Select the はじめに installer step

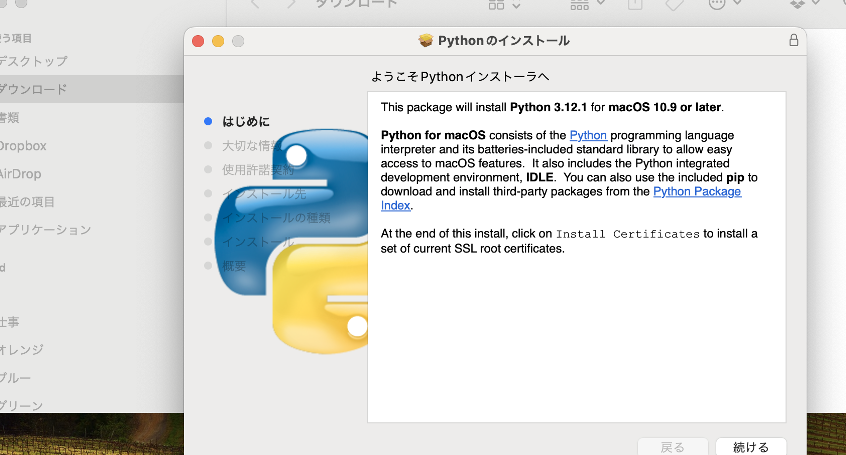pyautogui.click(x=245, y=121)
